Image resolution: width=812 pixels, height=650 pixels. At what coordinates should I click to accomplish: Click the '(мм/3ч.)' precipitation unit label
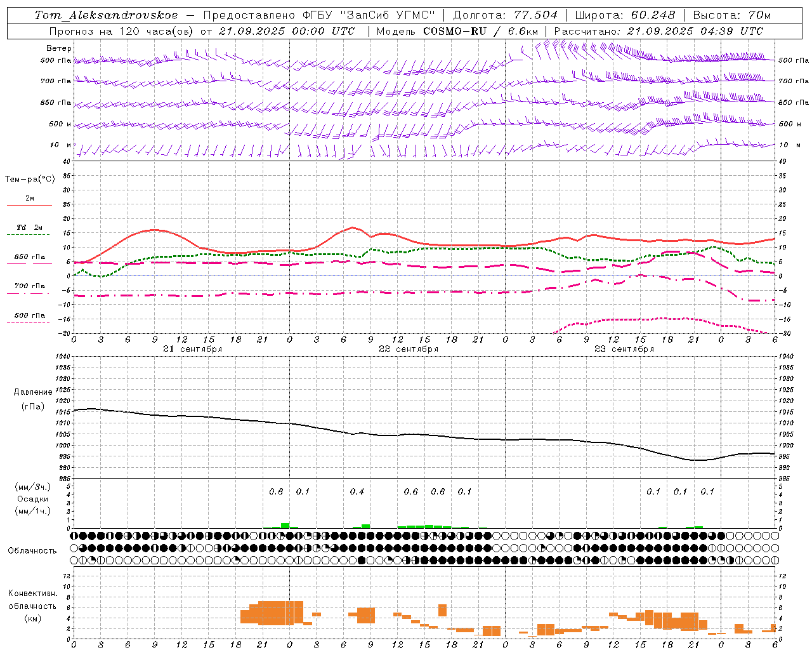(x=33, y=487)
